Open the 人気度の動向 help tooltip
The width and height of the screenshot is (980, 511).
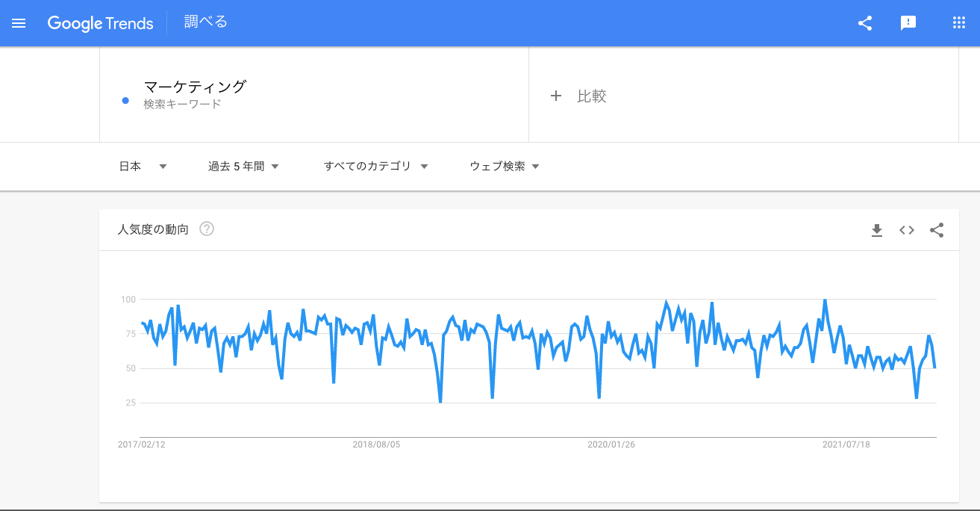(x=206, y=229)
